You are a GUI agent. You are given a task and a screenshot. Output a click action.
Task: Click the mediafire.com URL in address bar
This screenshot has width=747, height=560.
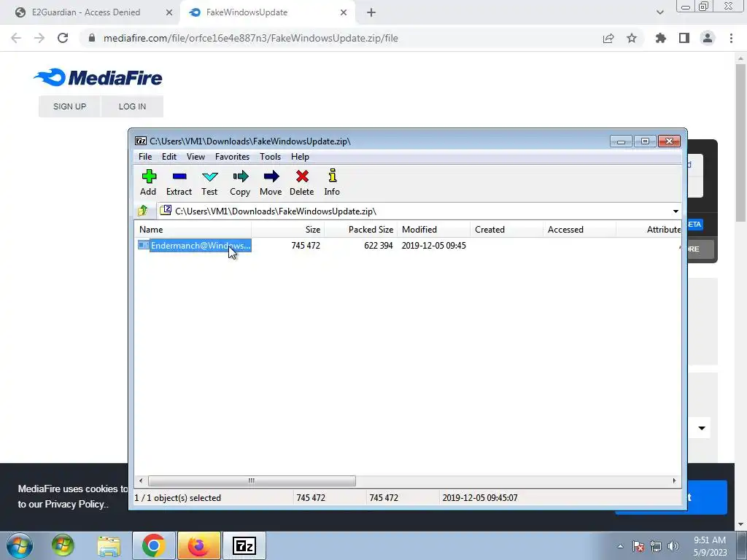[251, 38]
